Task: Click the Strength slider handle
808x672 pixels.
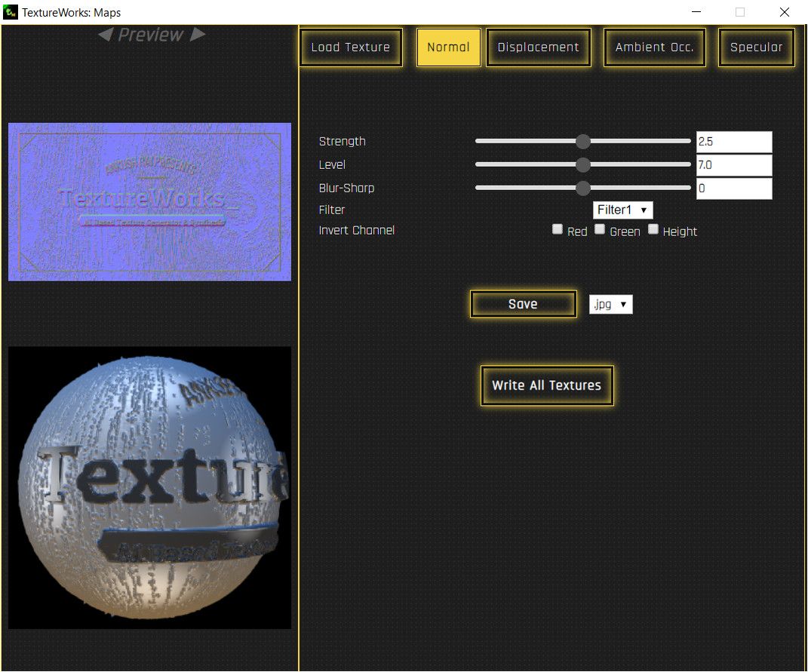Action: click(582, 141)
